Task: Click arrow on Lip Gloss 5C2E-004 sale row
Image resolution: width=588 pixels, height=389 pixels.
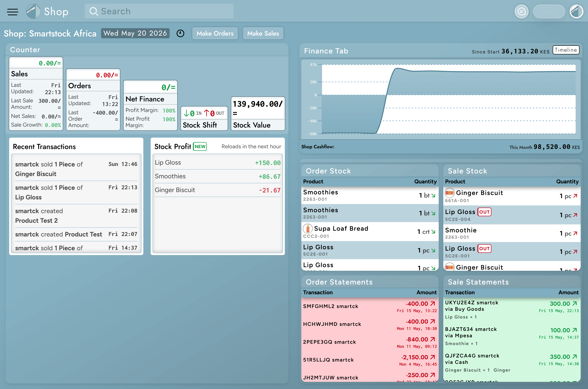Action: coord(575,215)
